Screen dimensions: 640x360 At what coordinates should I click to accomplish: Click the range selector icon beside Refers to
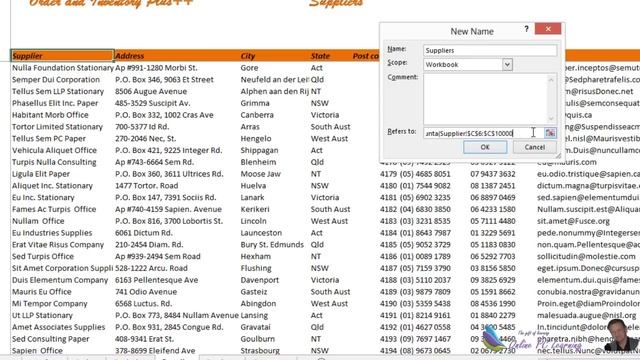pos(550,133)
